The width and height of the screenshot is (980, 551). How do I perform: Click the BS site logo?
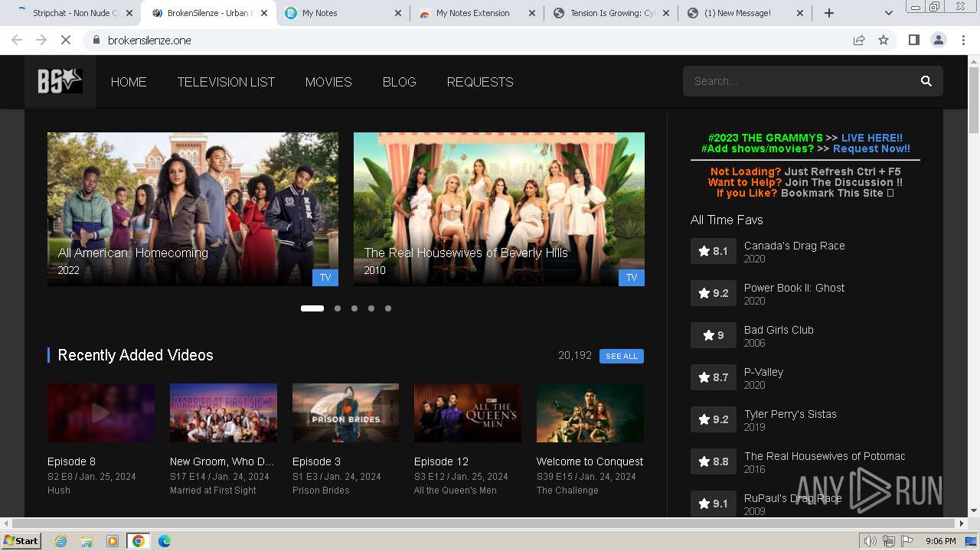(60, 81)
